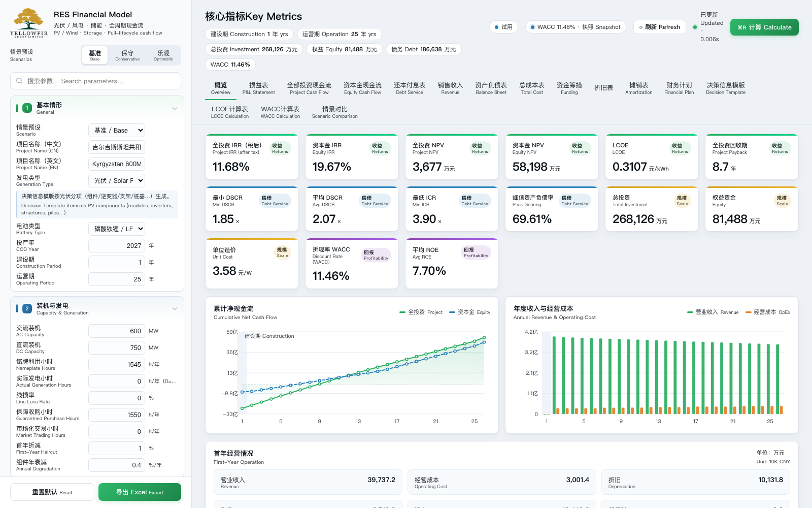Image resolution: width=812 pixels, height=508 pixels.
Task: Click the Excel Export button
Action: (x=140, y=492)
